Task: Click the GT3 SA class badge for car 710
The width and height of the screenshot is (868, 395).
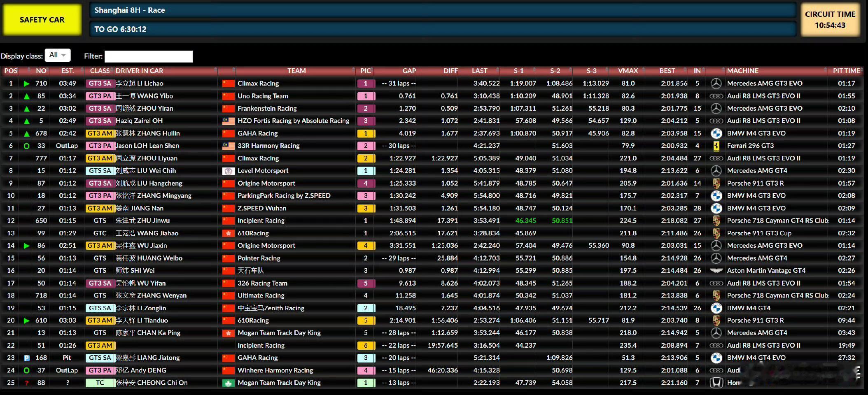Action: pyautogui.click(x=100, y=84)
